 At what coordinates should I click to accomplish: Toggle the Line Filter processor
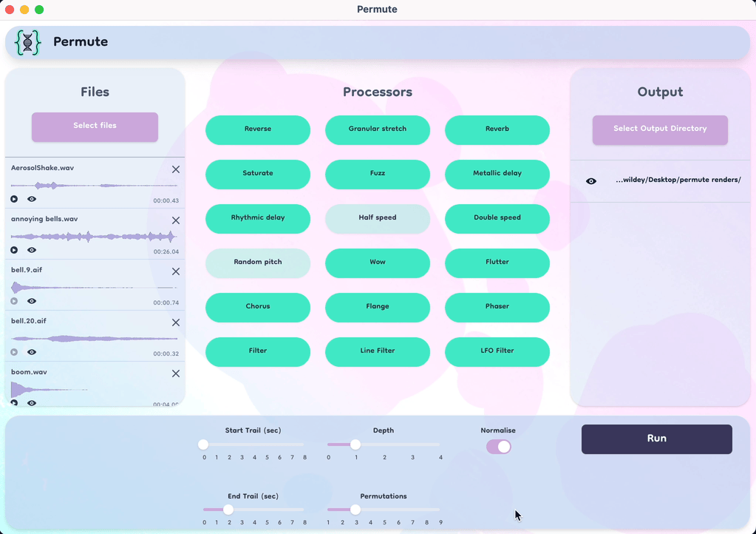point(378,351)
